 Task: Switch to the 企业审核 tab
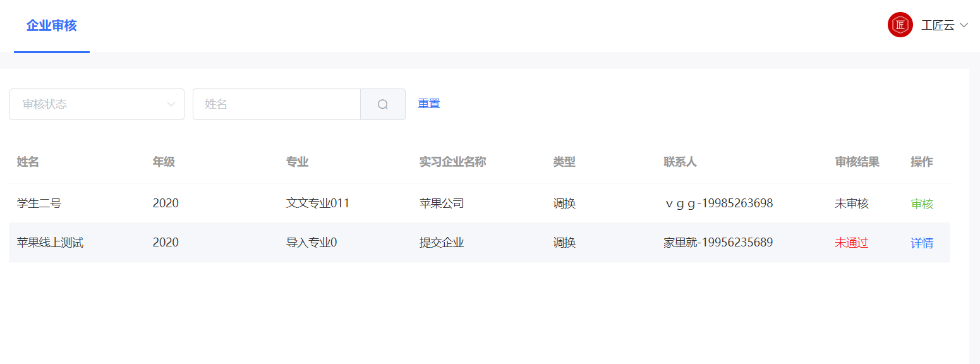tap(51, 26)
